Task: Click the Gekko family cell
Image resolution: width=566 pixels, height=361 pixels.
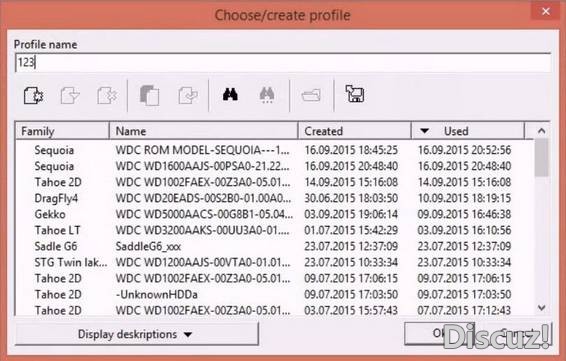Action: tap(50, 214)
